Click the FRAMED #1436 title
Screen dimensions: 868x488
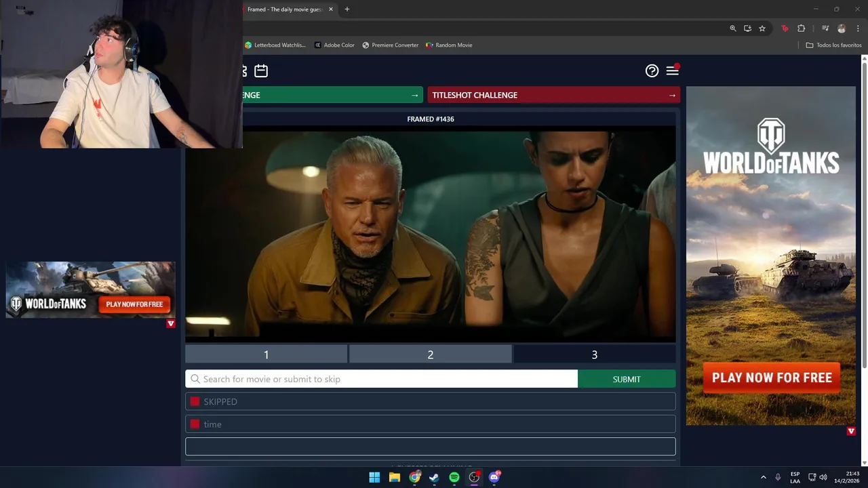431,119
